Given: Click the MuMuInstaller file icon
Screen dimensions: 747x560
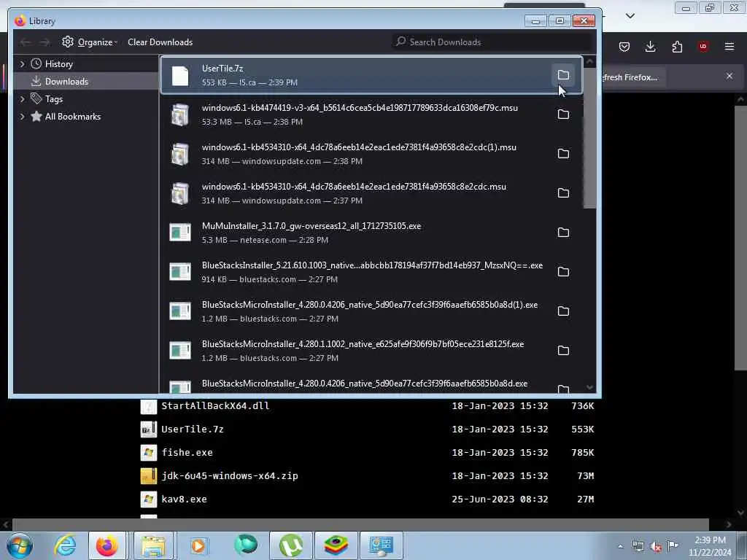Looking at the screenshot, I should [x=180, y=233].
